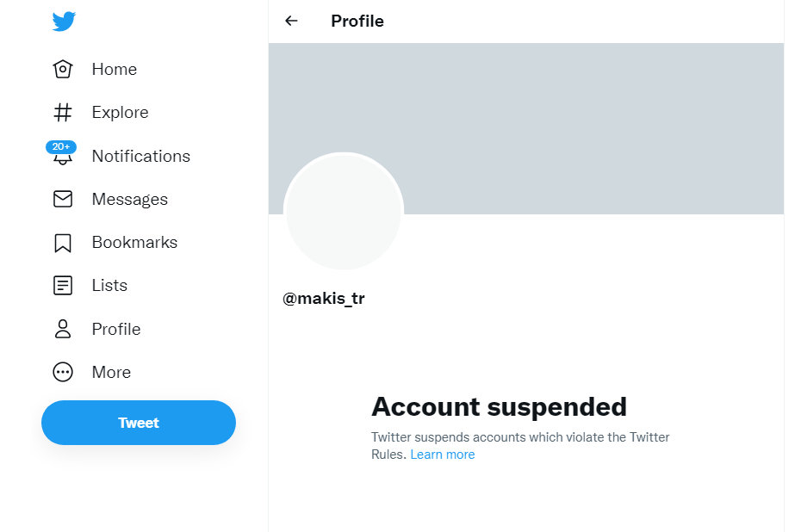
Task: Click the Explore hashtag icon
Action: [63, 112]
